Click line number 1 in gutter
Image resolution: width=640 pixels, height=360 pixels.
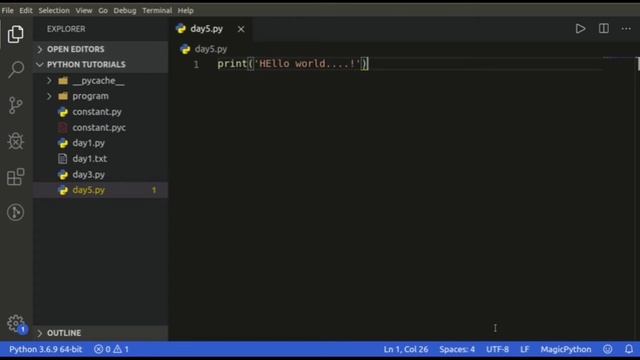196,64
